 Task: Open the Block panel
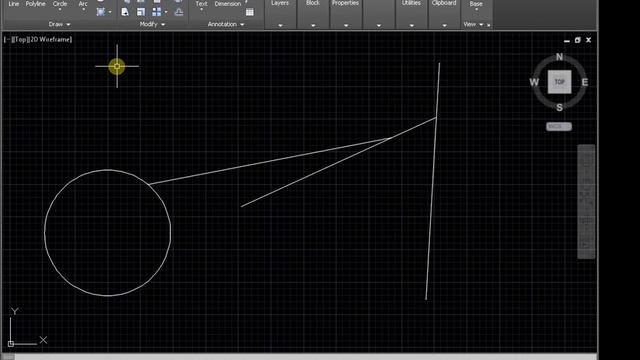[313, 3]
